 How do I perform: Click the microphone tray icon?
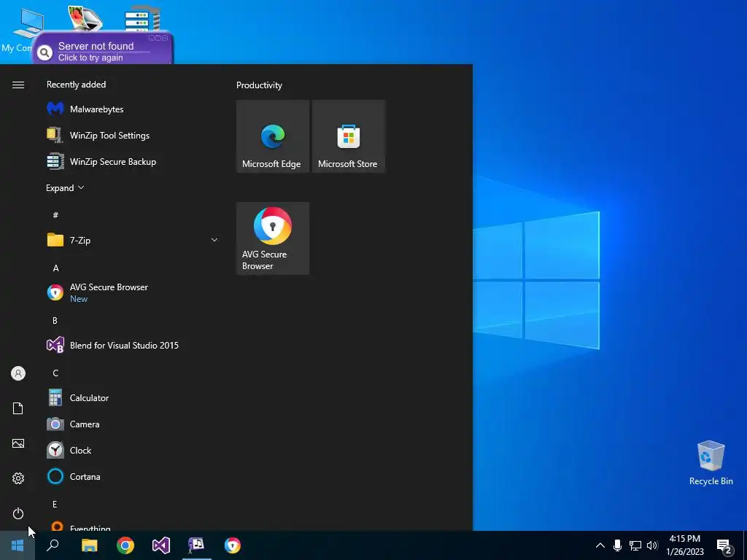pos(617,545)
